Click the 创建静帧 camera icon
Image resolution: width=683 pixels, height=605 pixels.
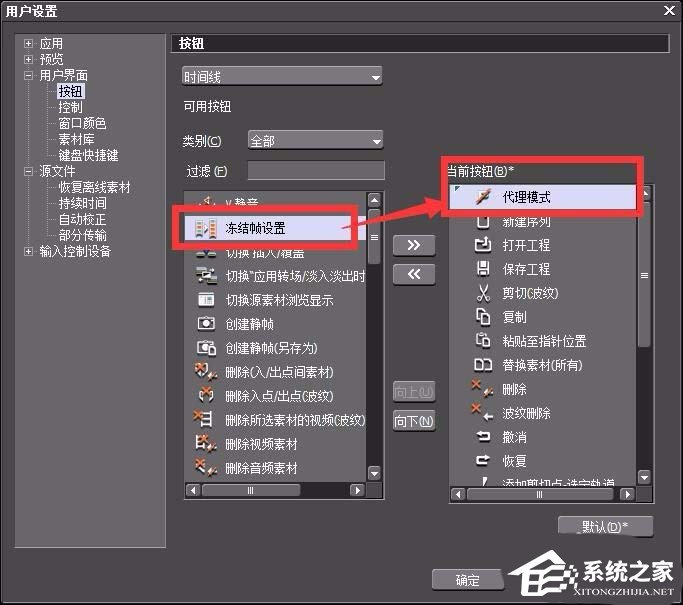[x=206, y=323]
